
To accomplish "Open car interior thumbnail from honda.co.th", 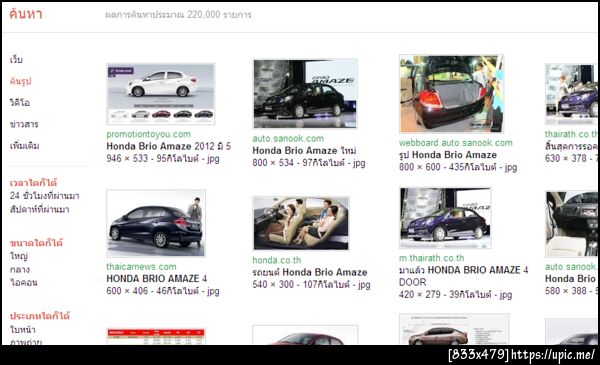I will [x=301, y=223].
